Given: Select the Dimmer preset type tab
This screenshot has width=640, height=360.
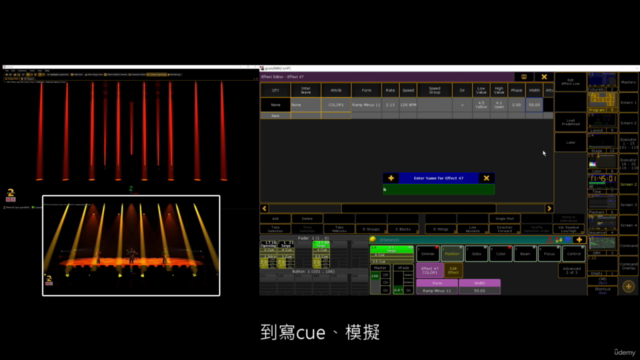Looking at the screenshot, I should pos(428,253).
